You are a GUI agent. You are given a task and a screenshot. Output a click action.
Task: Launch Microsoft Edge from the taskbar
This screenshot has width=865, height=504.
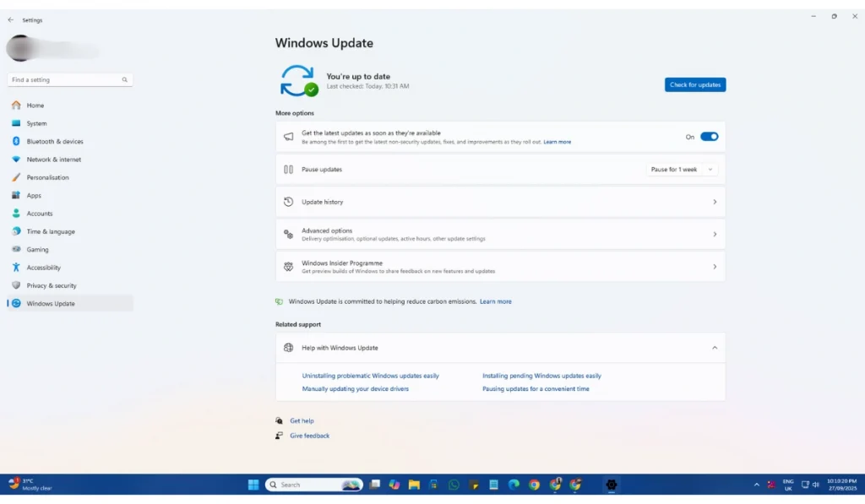(514, 485)
